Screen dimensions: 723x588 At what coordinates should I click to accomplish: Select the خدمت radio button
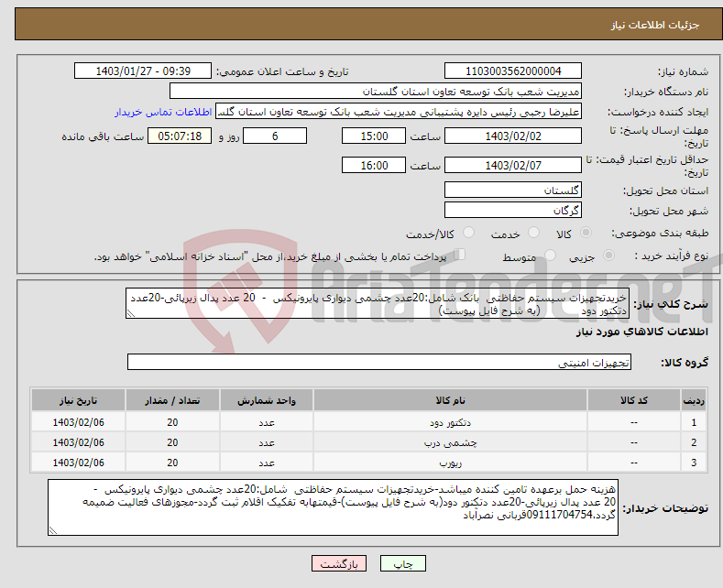(x=533, y=233)
